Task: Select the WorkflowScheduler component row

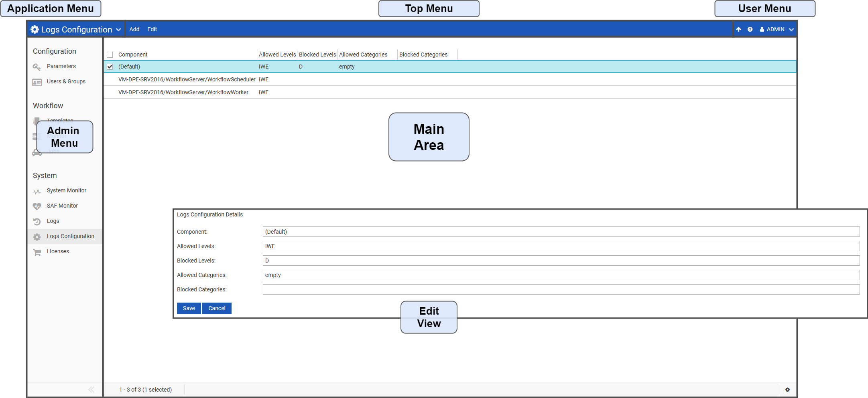Action: (x=187, y=79)
